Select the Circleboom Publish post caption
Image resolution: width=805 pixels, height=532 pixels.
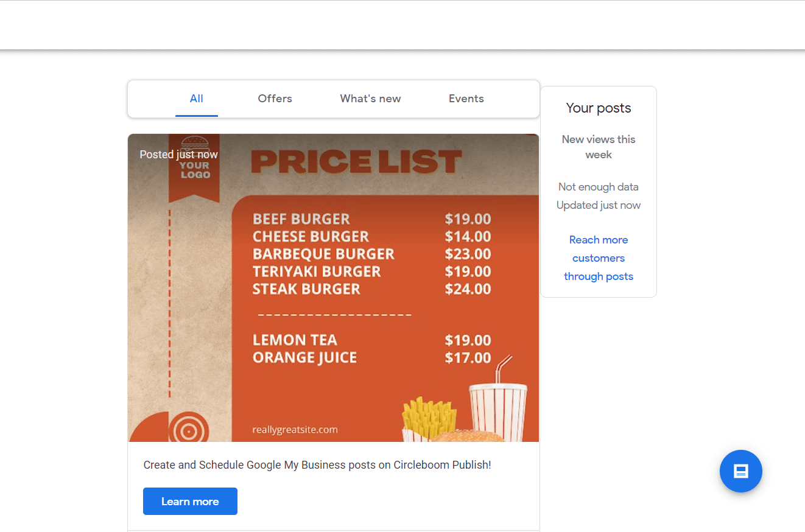coord(317,464)
